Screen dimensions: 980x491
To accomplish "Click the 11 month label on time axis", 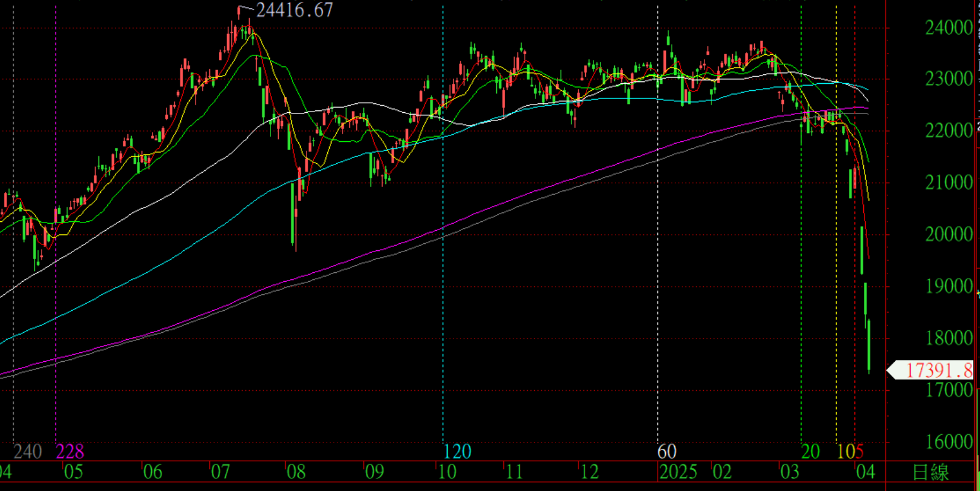I will [x=514, y=471].
